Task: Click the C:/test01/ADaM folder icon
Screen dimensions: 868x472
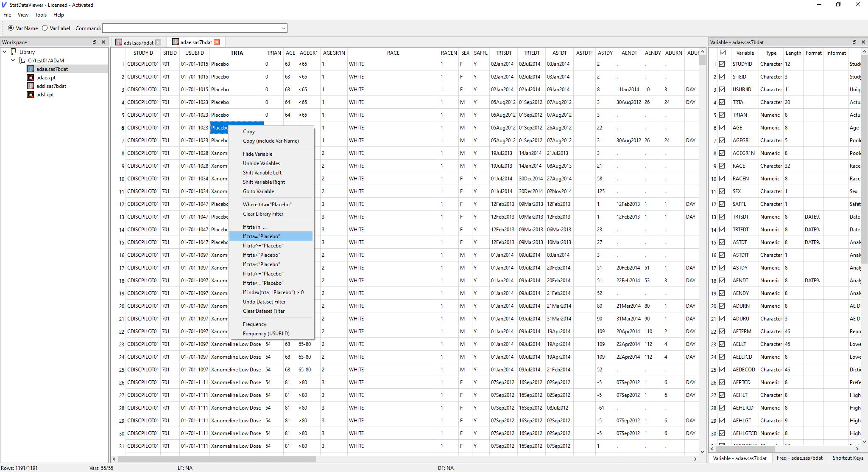Action: [x=22, y=60]
